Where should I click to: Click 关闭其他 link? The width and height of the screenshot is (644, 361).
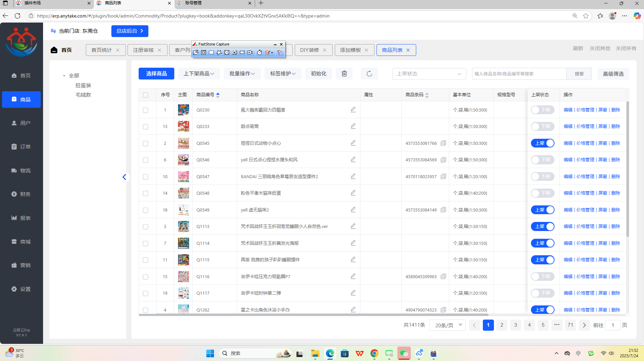(x=600, y=48)
